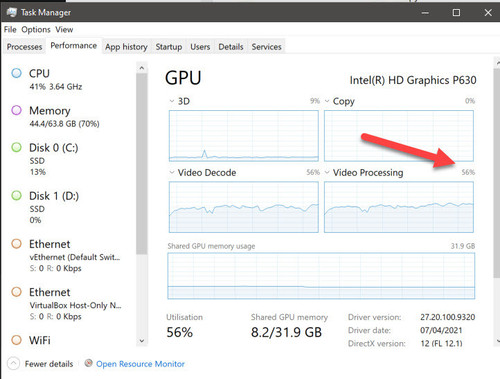
Task: Select the VirtualBox Host-Only Ethernet icon
Action: (16, 292)
